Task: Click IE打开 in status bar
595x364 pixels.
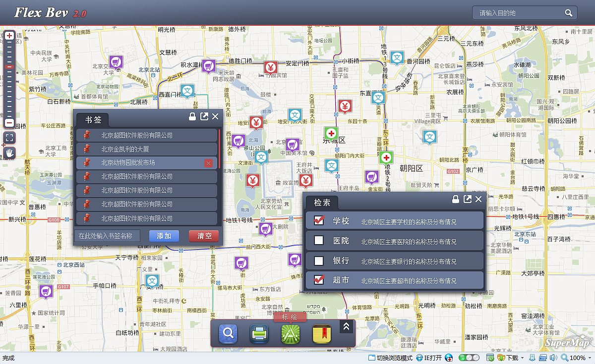Action: [429, 358]
